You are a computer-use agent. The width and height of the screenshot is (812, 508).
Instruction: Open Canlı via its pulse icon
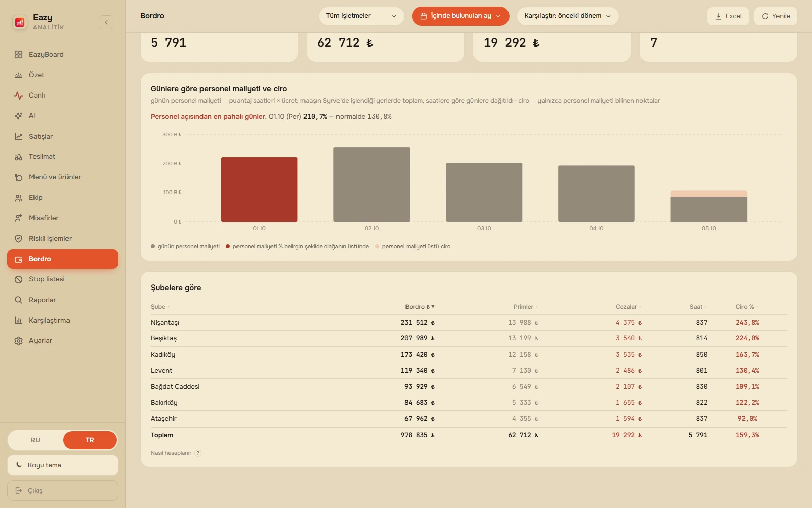pyautogui.click(x=19, y=96)
